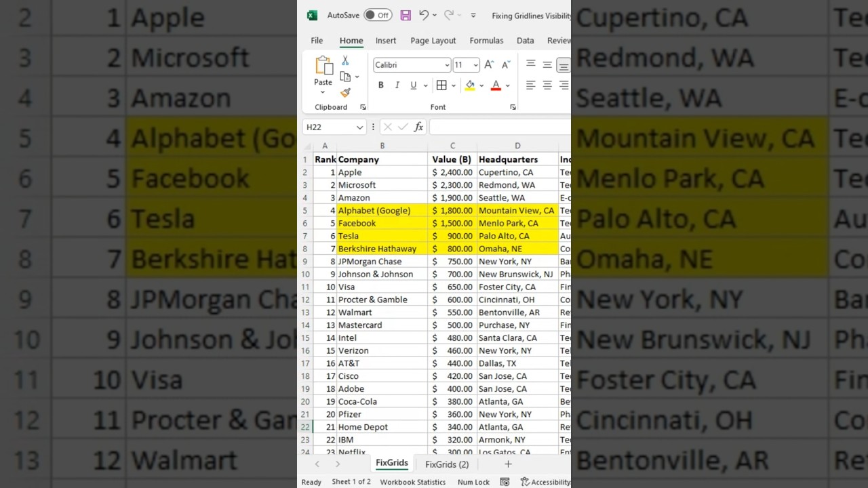Click the Insert Function fx icon
The image size is (868, 488).
(x=418, y=127)
